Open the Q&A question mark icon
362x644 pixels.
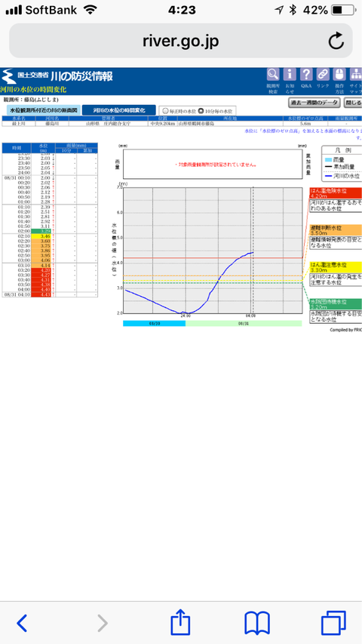click(x=306, y=74)
